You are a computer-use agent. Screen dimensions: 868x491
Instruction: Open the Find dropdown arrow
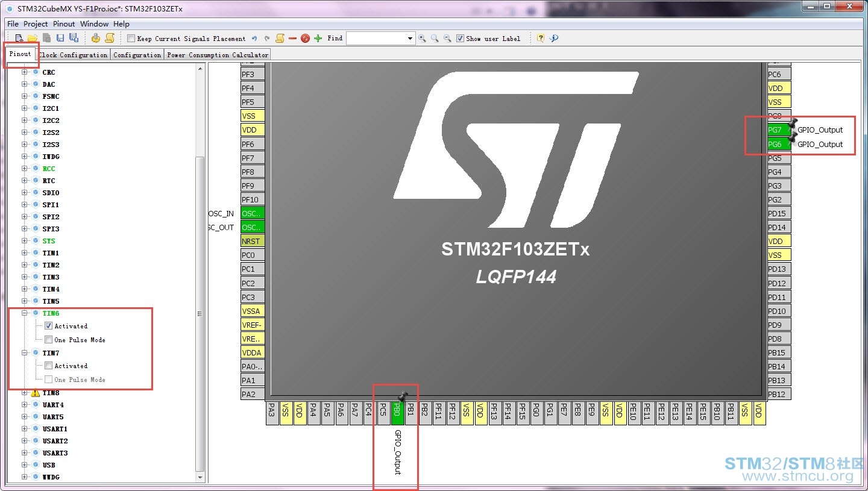(410, 39)
